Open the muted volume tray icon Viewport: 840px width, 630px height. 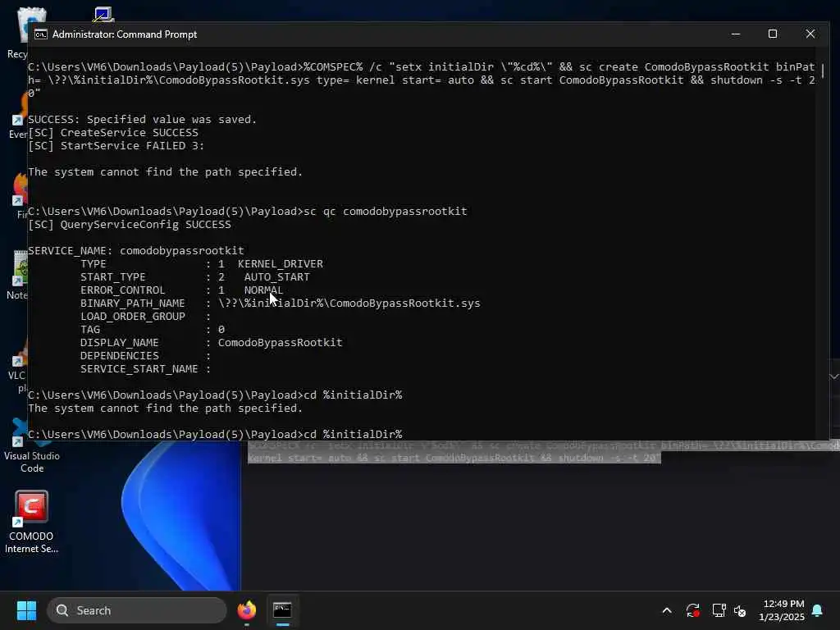click(x=740, y=610)
